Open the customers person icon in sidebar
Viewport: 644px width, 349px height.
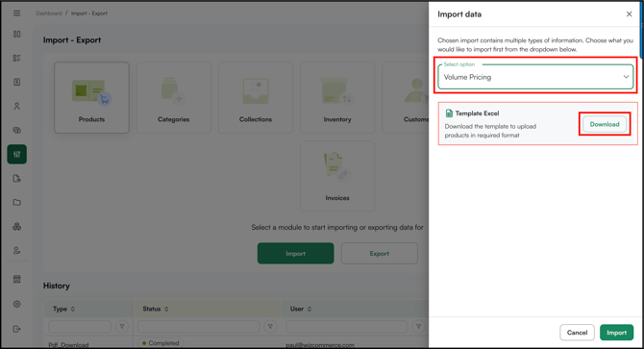[x=17, y=107]
